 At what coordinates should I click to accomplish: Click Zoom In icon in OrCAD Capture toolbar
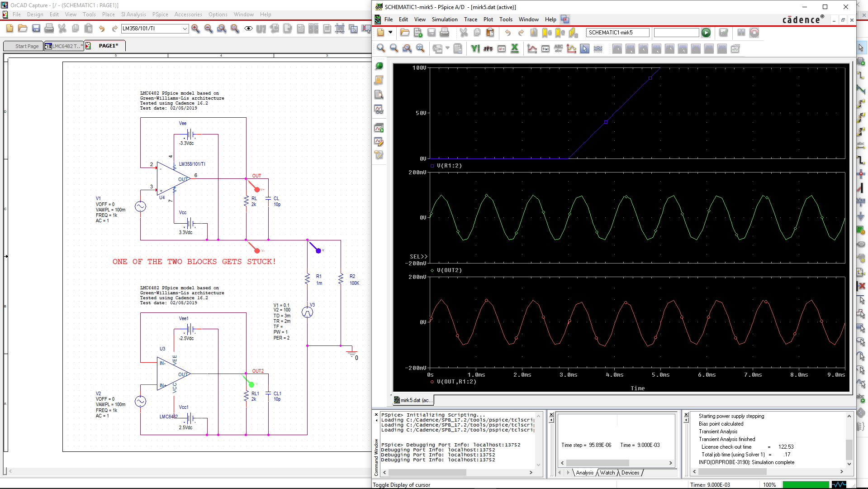point(195,29)
